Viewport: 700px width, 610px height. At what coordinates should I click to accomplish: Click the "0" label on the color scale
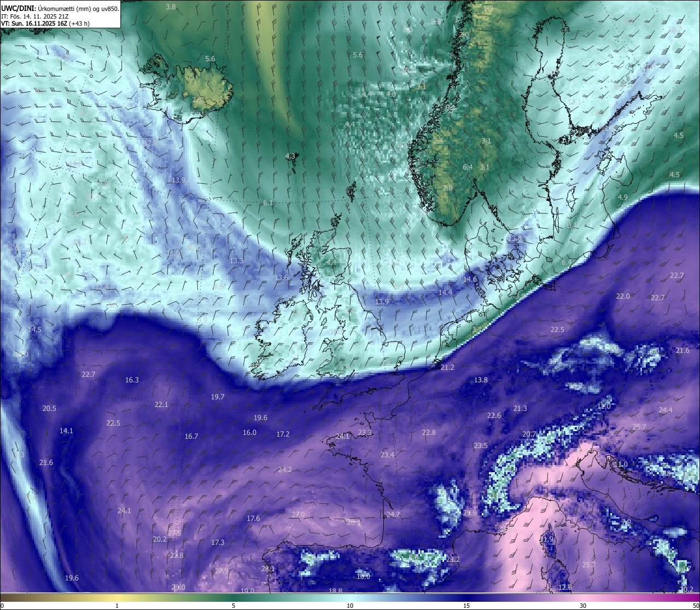tap(2, 606)
